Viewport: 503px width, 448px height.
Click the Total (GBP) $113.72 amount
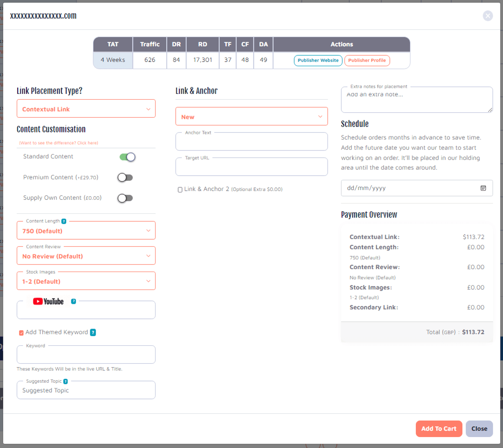tap(473, 332)
